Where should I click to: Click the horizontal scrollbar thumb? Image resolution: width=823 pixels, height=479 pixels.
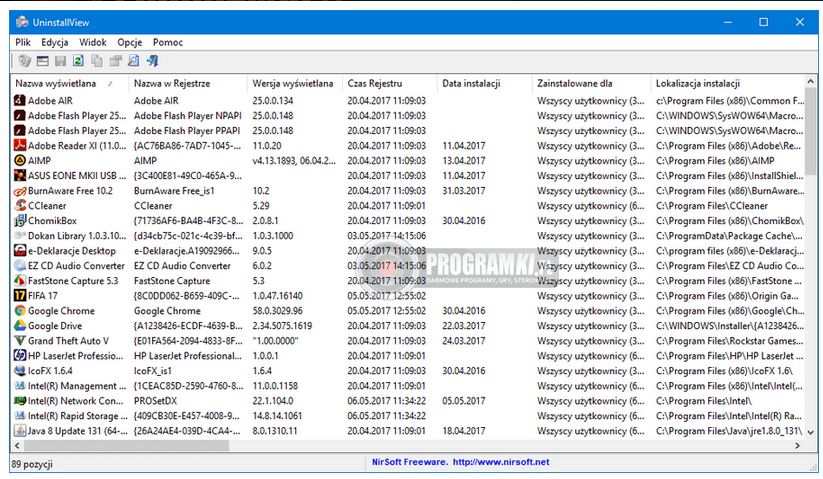(x=126, y=445)
